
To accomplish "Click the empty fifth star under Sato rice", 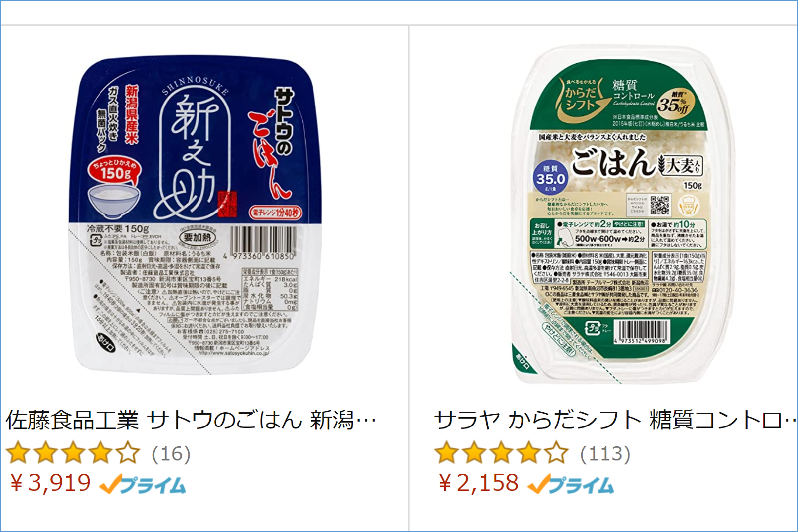I will coord(128,453).
